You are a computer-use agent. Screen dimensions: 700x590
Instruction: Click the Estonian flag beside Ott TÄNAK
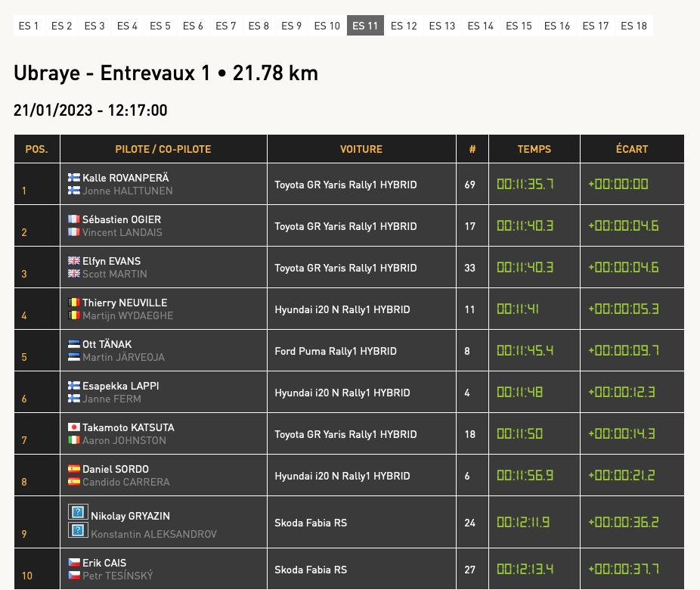click(x=74, y=343)
